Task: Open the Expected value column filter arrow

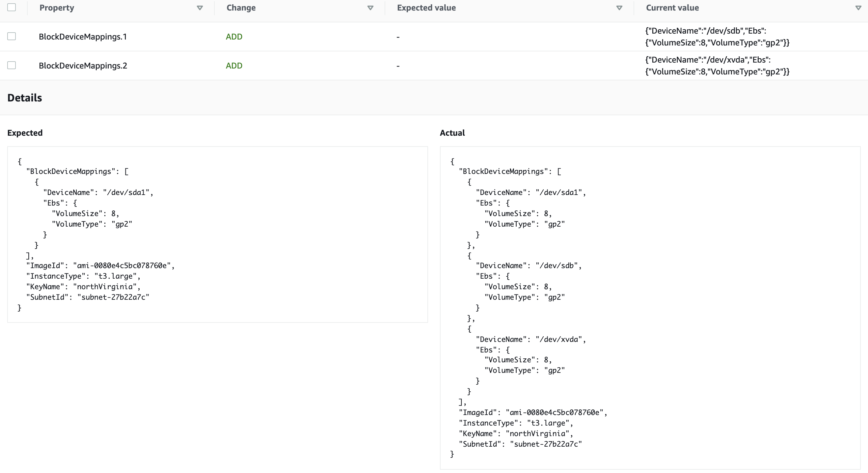Action: click(619, 8)
